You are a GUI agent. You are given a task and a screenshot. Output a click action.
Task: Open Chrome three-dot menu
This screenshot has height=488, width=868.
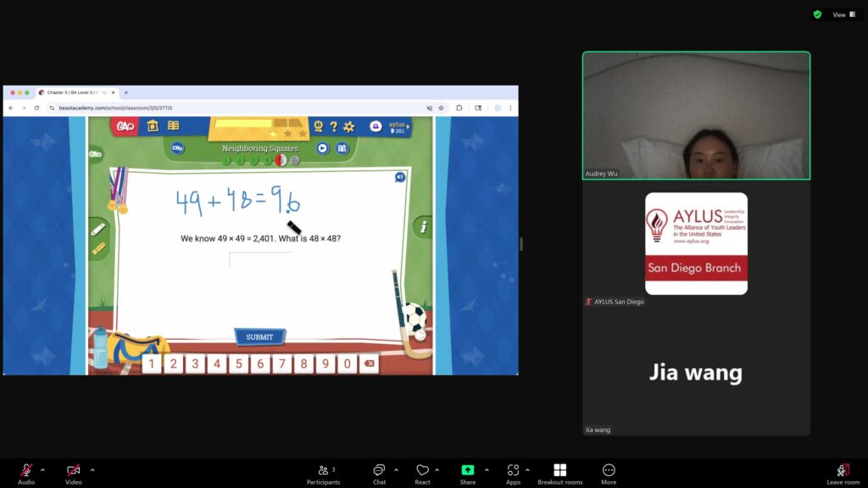[x=510, y=108]
